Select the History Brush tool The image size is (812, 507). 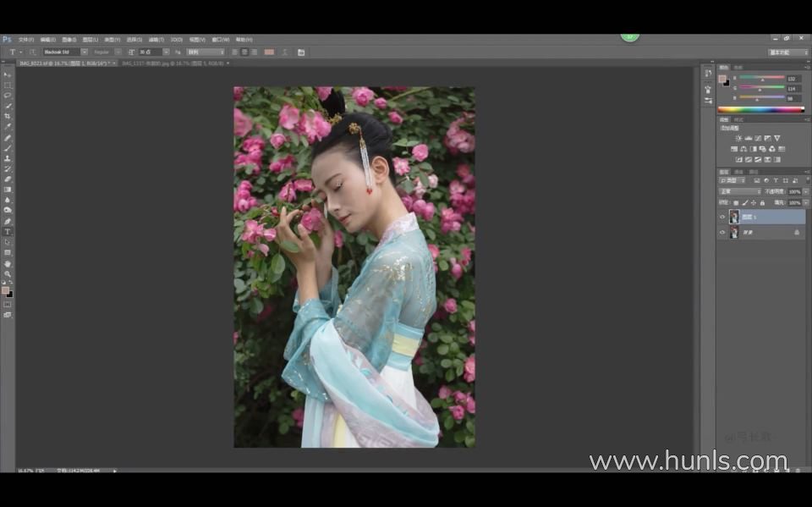point(8,169)
